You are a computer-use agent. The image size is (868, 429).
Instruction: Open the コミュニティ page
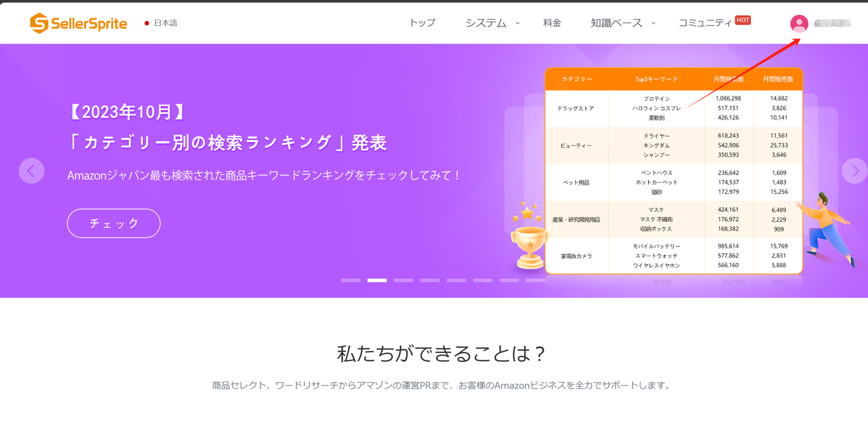(705, 22)
